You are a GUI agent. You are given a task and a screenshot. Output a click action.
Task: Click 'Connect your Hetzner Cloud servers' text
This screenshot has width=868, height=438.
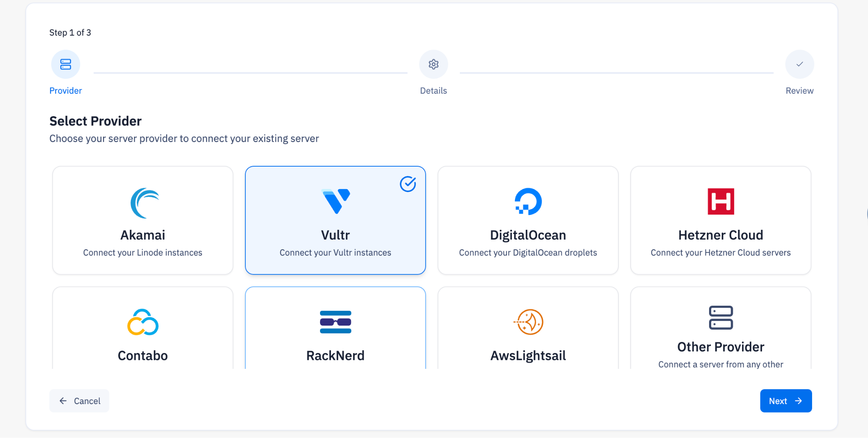pos(721,253)
